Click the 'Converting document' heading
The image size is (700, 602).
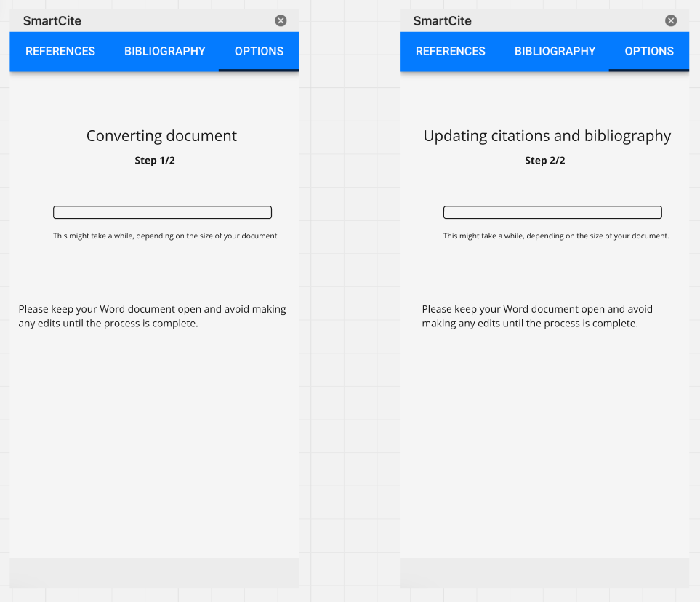click(x=161, y=136)
